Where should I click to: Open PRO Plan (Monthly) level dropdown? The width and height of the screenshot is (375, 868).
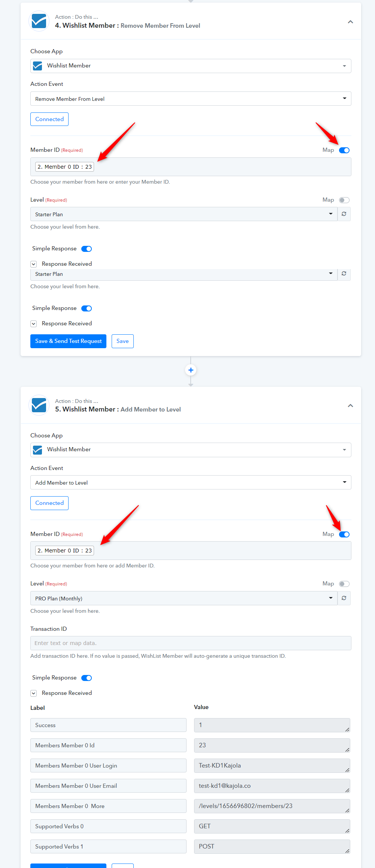[184, 598]
